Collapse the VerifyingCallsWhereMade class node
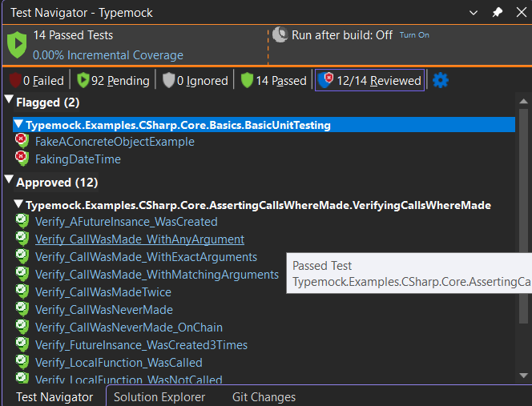Image resolution: width=532 pixels, height=406 pixels. point(18,203)
